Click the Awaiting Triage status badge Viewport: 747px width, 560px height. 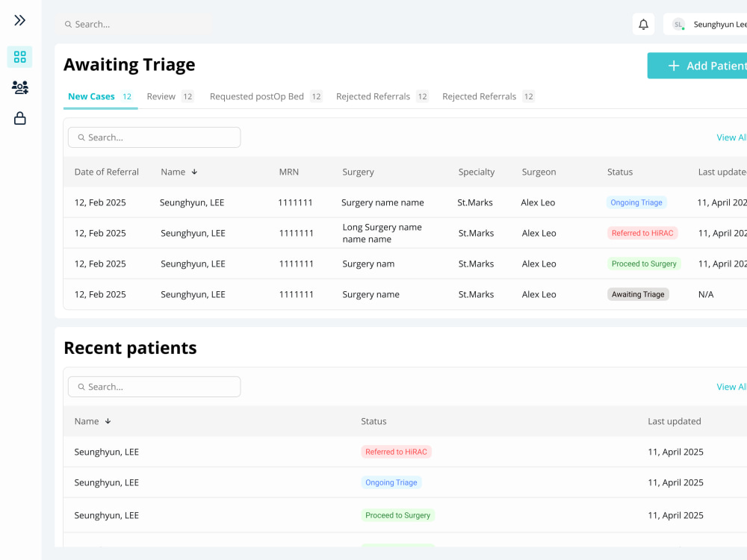tap(638, 294)
